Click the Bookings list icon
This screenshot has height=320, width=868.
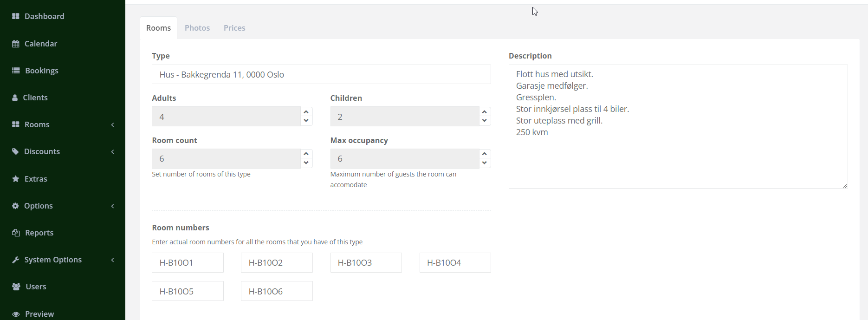point(16,71)
